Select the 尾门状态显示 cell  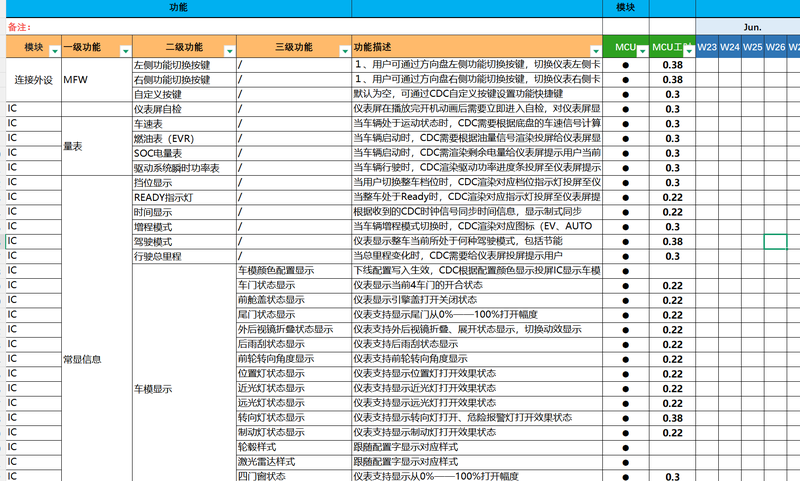[294, 315]
